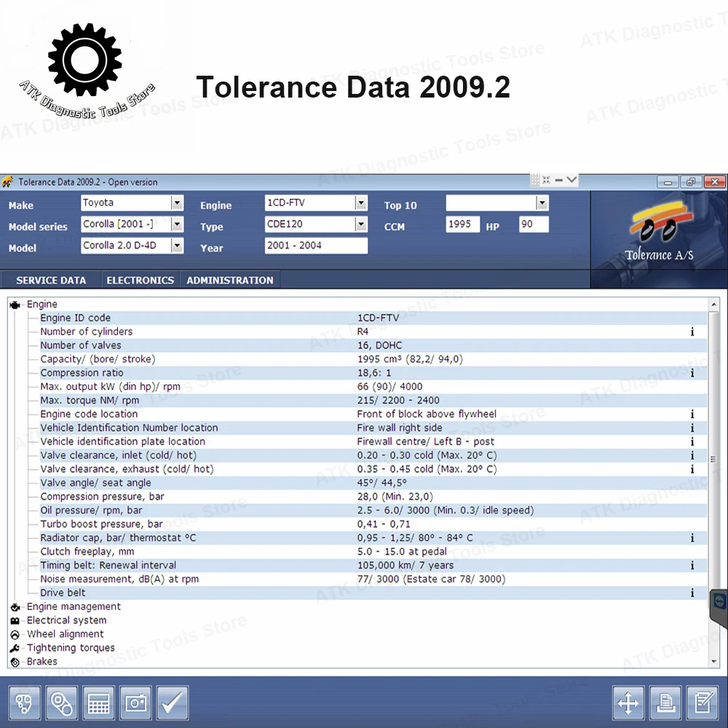Open the engine diagram tool in the bottom toolbar
The width and height of the screenshot is (728, 728).
coord(24,703)
